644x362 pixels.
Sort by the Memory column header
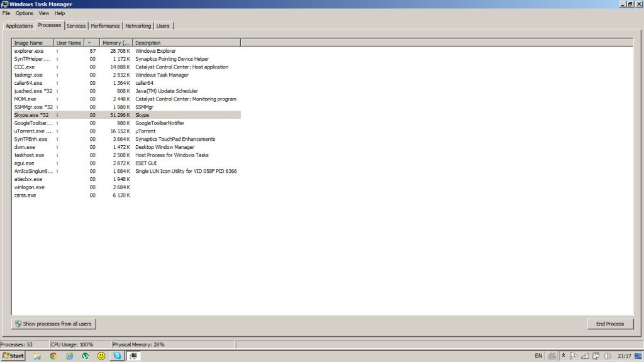click(x=116, y=43)
